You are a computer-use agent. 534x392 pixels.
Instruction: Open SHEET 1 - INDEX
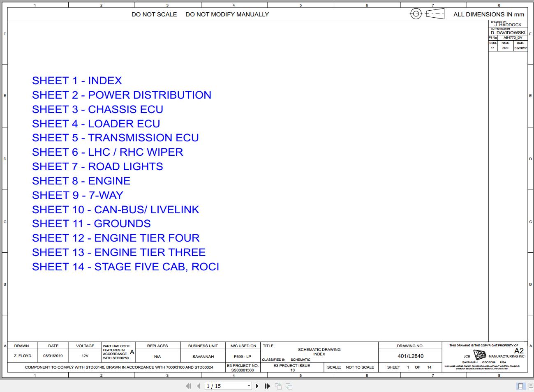coord(77,81)
